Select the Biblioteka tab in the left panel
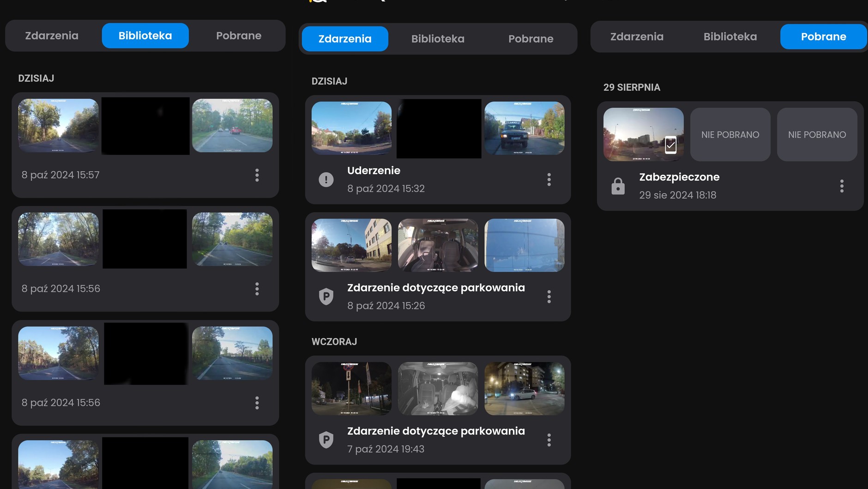The width and height of the screenshot is (868, 489). (145, 36)
